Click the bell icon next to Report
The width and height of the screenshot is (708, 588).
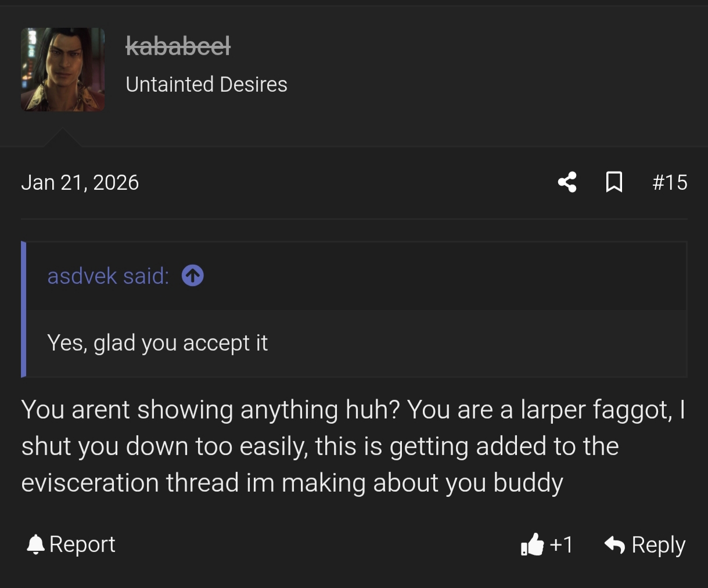35,544
